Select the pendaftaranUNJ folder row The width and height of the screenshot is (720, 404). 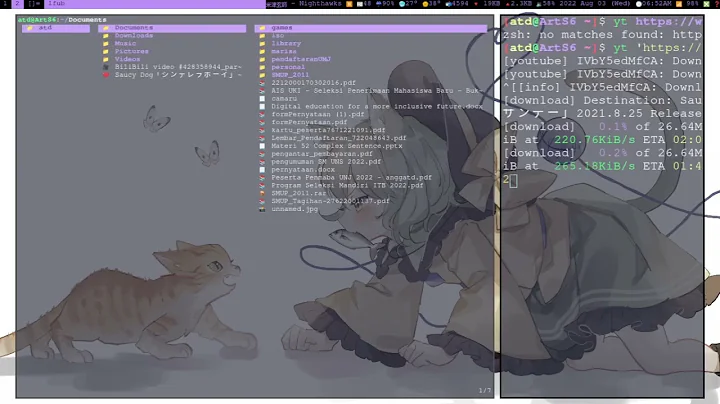371,59
